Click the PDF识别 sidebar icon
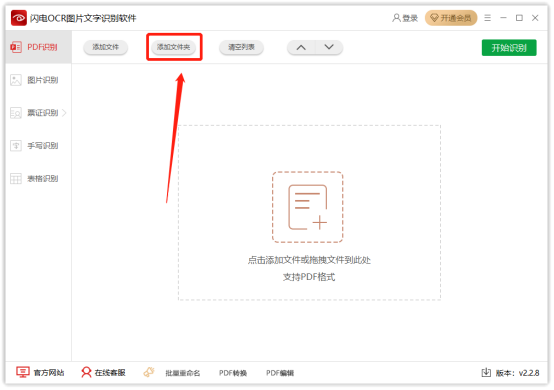Image resolution: width=554 pixels, height=390 pixels. coord(16,47)
